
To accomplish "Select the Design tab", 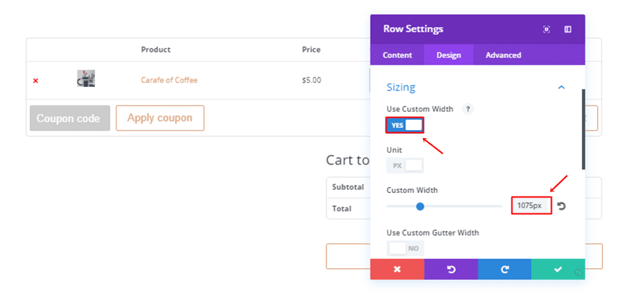I will pos(449,55).
